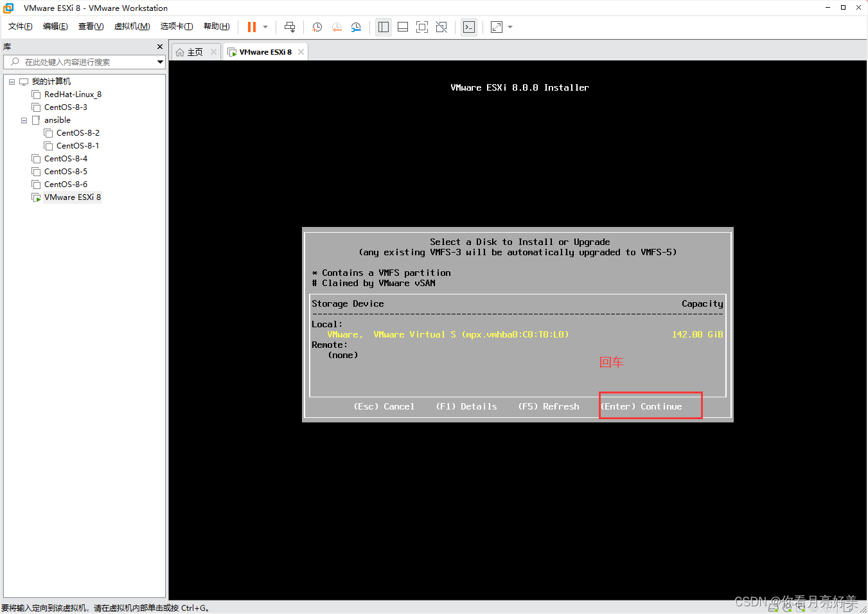The height and width of the screenshot is (614, 868).
Task: Select the RedHat-Linux_8 virtual machine
Action: pos(73,95)
